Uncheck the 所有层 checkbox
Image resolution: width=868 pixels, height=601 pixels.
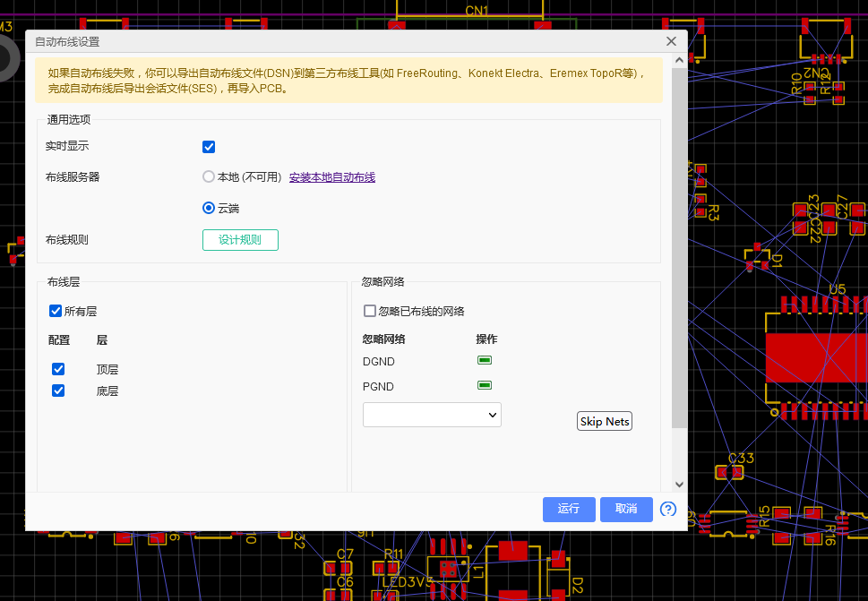(x=56, y=311)
